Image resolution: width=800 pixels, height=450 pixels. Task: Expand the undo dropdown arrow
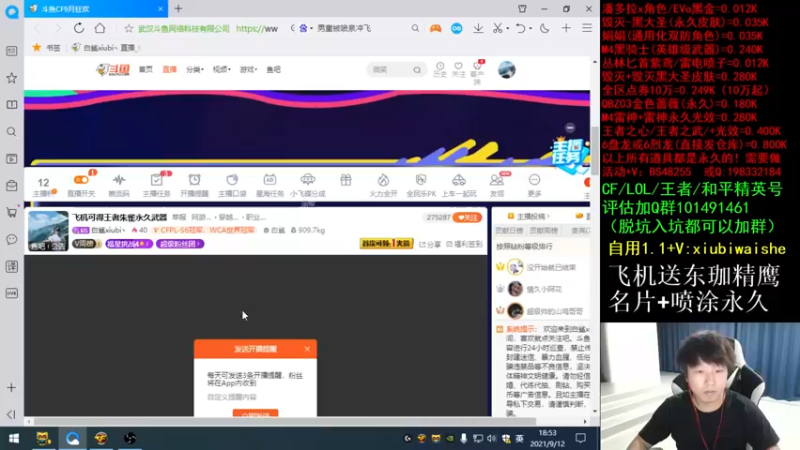pyautogui.click(x=531, y=29)
